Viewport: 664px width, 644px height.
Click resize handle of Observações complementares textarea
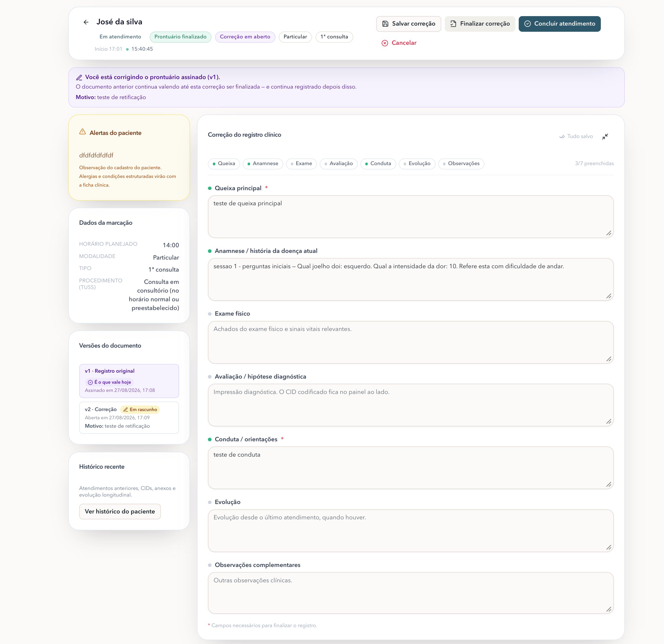tap(609, 609)
